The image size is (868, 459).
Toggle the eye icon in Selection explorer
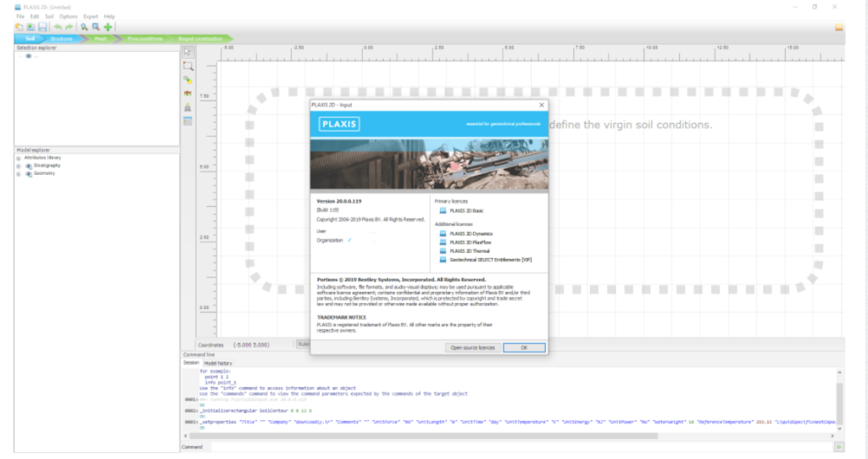click(29, 56)
